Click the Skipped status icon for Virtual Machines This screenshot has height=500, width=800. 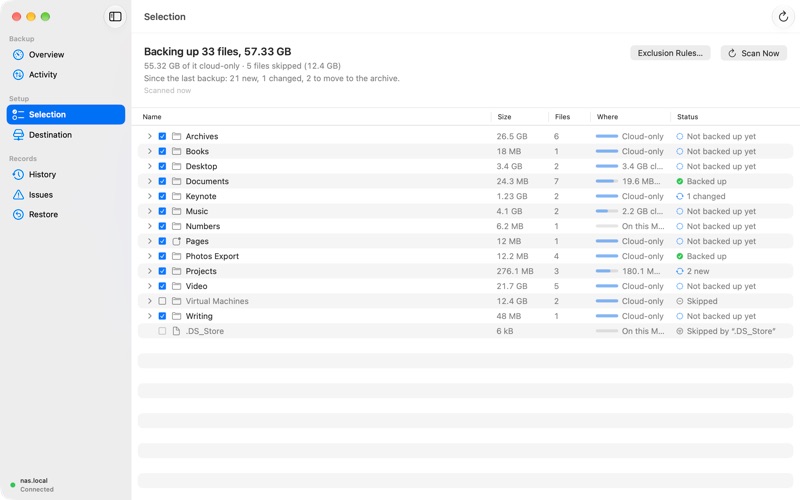(x=680, y=301)
